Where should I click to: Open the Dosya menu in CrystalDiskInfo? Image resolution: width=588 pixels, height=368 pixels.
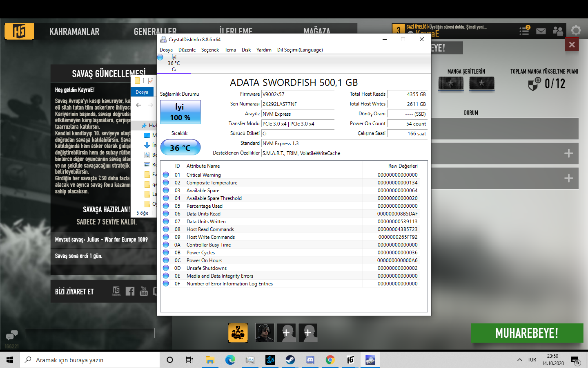point(166,50)
